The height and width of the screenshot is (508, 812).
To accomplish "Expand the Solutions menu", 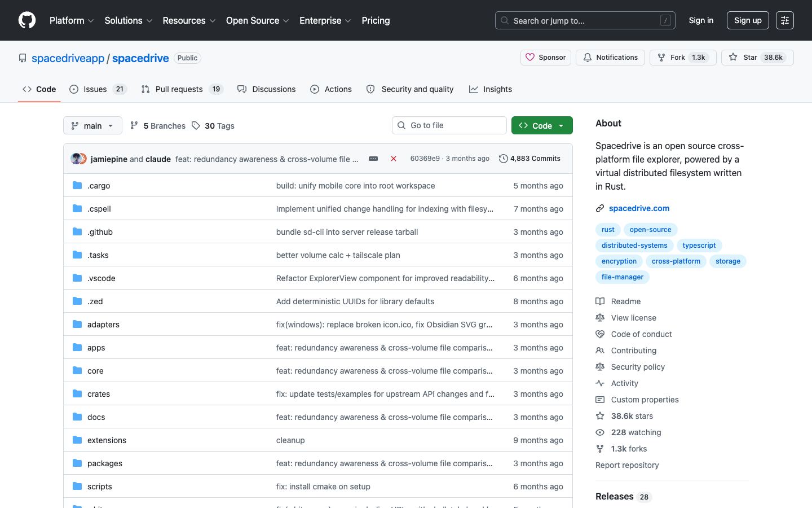I will click(x=129, y=20).
